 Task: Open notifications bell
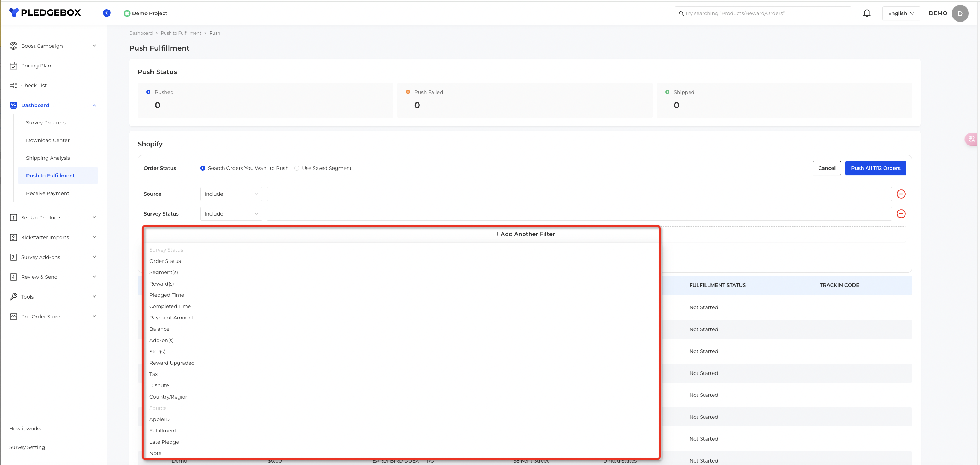(867, 13)
